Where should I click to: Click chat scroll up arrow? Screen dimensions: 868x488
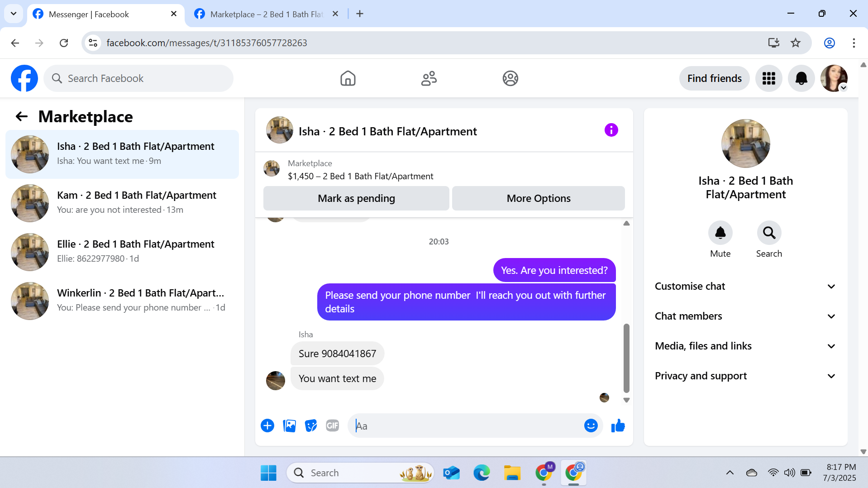coord(626,223)
